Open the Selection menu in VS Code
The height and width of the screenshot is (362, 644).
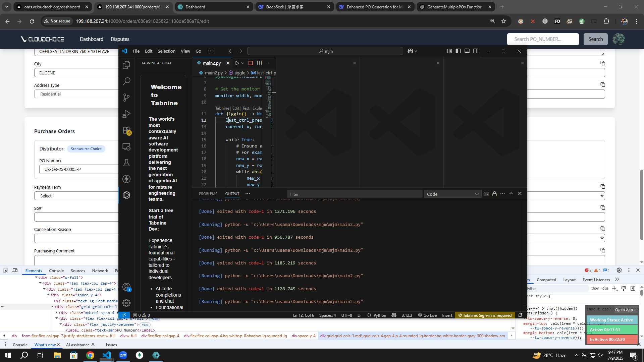[x=166, y=51]
